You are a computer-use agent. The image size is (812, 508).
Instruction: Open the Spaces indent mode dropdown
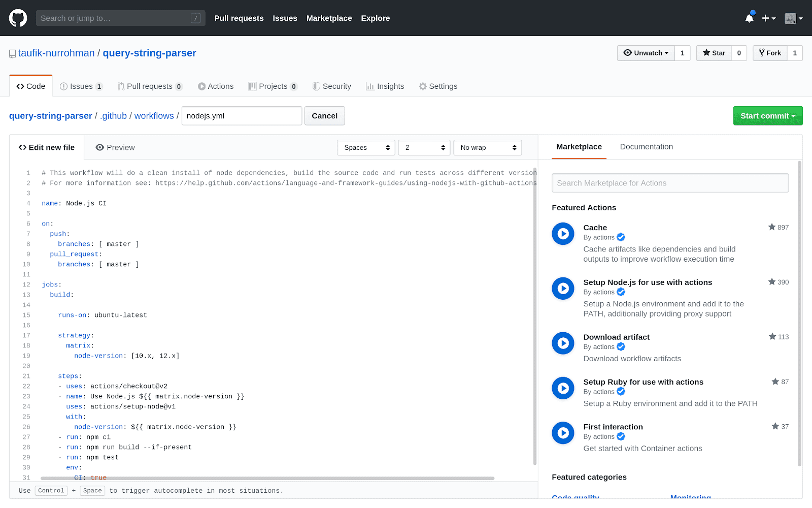(366, 147)
